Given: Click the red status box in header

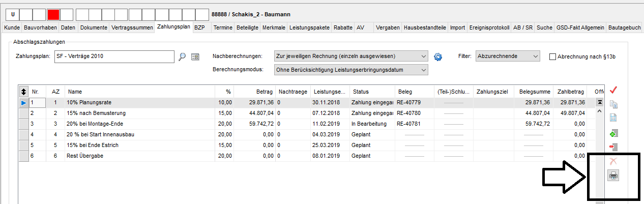Looking at the screenshot, I should (x=53, y=14).
